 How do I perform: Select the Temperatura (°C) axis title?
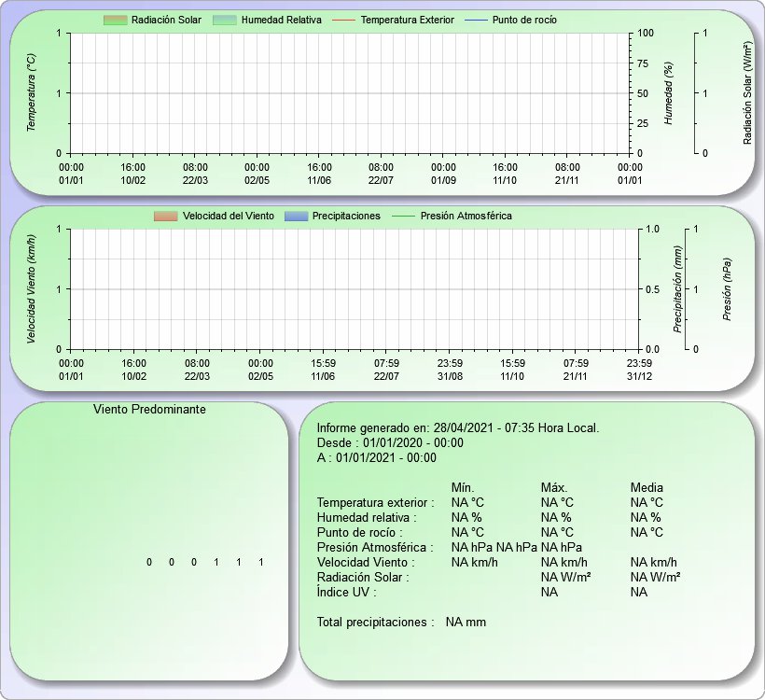click(31, 91)
